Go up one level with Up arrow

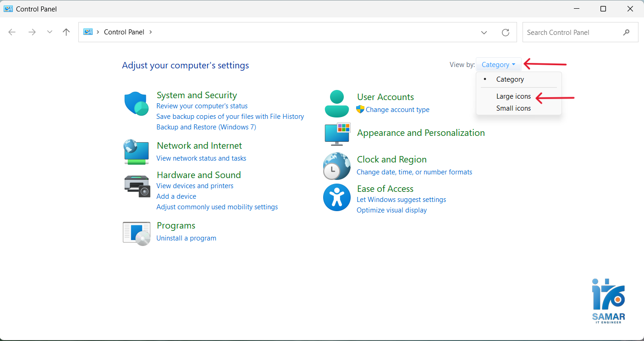point(66,32)
